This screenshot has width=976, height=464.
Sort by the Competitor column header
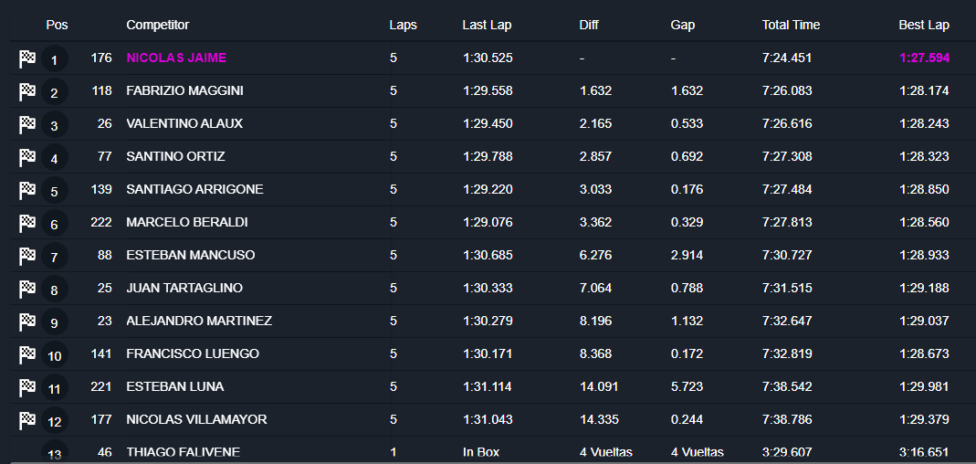pos(157,25)
